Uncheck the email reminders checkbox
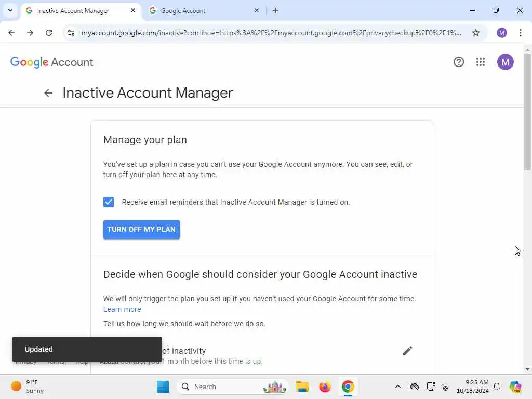This screenshot has height=399, width=532. [x=109, y=202]
